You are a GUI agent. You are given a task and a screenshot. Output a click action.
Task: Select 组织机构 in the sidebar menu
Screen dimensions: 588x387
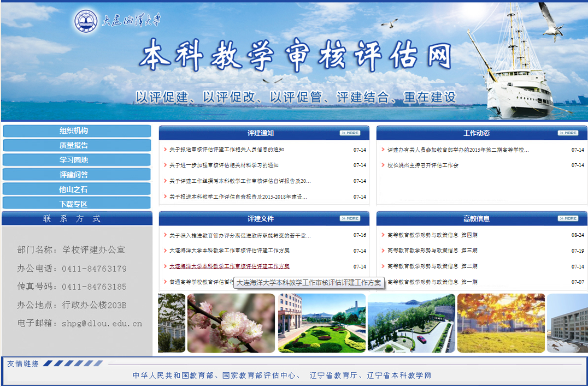pos(77,131)
